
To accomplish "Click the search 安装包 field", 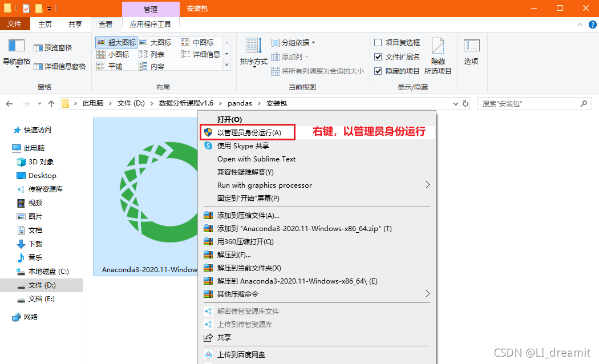I will click(x=535, y=103).
